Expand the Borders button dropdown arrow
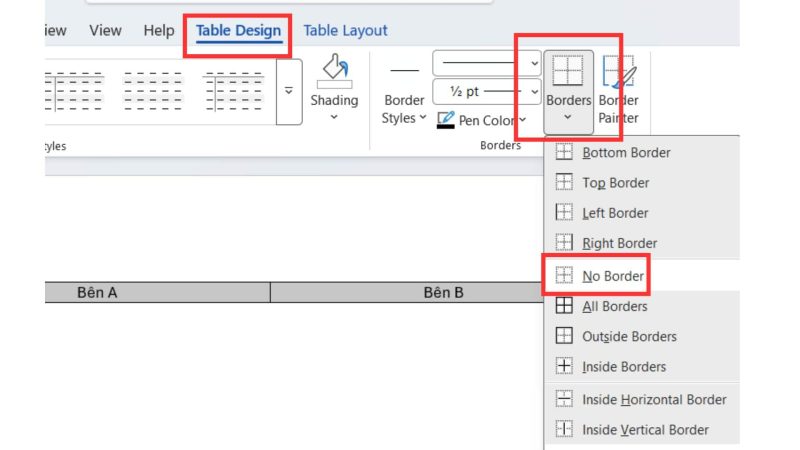Screen dimensions: 800x450 coord(568,117)
